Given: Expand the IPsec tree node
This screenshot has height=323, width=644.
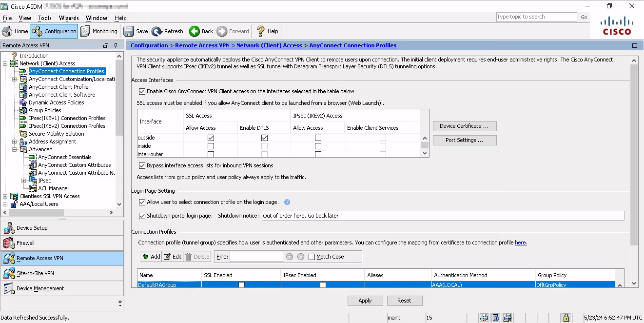Looking at the screenshot, I should click(x=24, y=181).
